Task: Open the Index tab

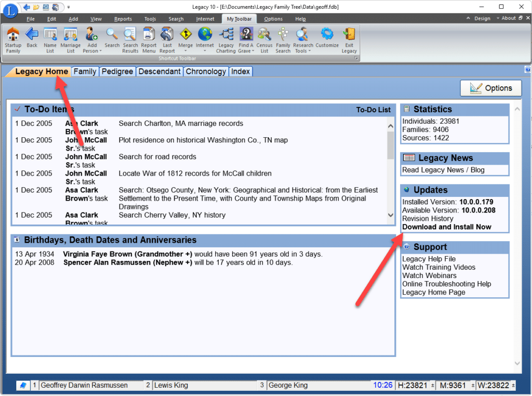Action: 241,72
